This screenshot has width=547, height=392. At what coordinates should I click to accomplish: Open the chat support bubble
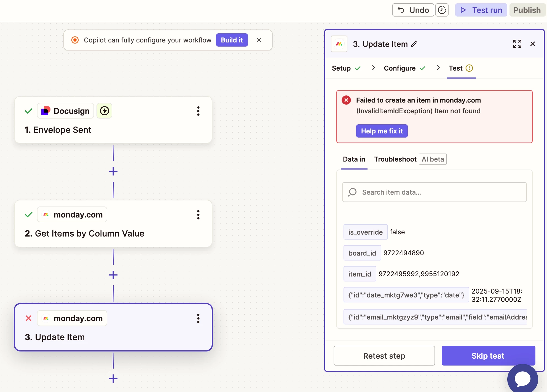pos(522,379)
